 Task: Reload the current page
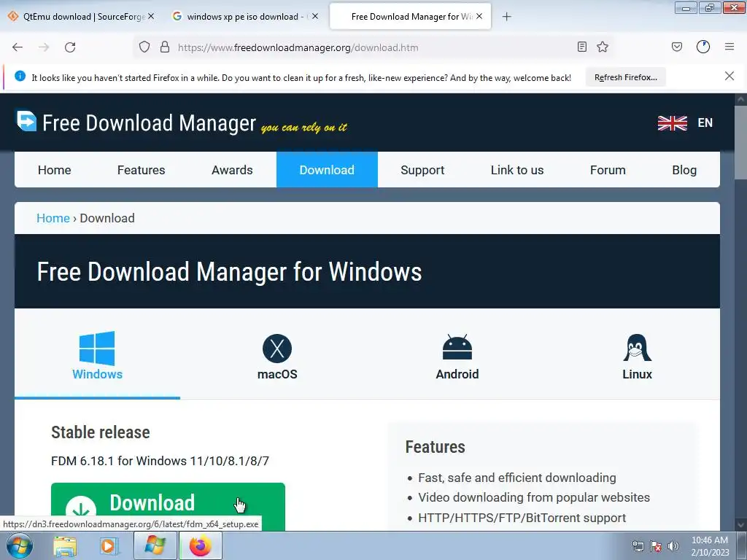pyautogui.click(x=70, y=47)
